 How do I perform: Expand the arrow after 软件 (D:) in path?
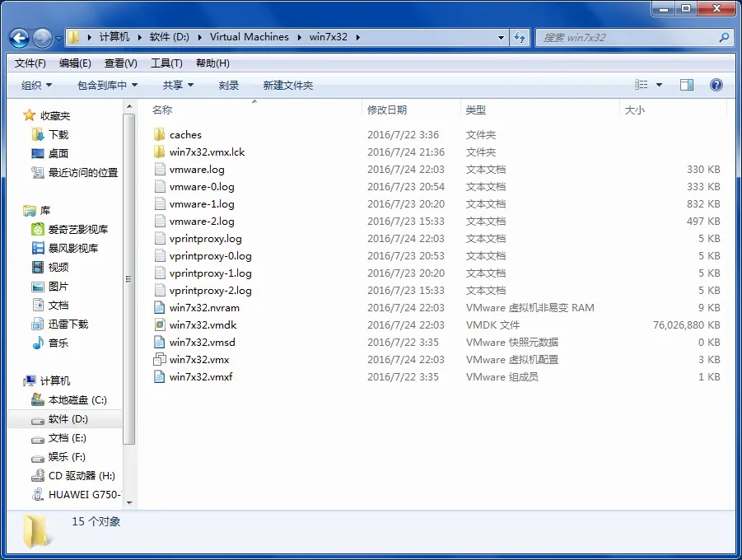199,37
